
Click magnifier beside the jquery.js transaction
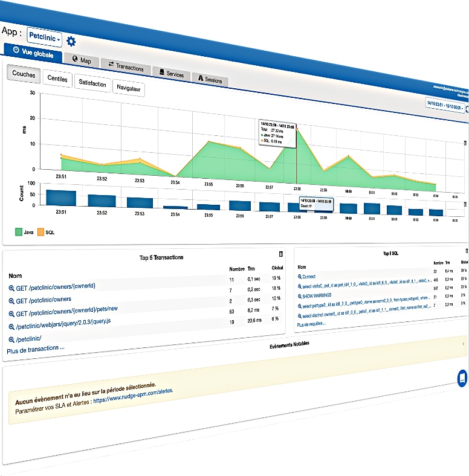coord(11,327)
